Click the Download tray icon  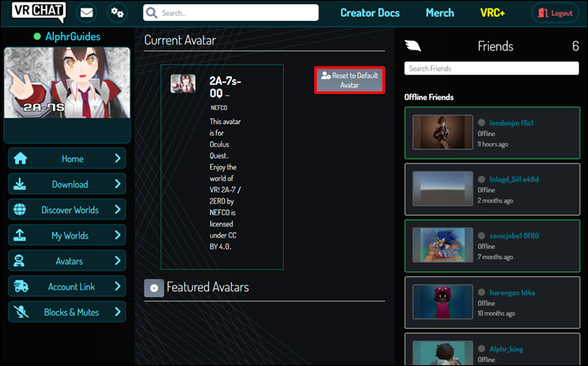tap(19, 184)
